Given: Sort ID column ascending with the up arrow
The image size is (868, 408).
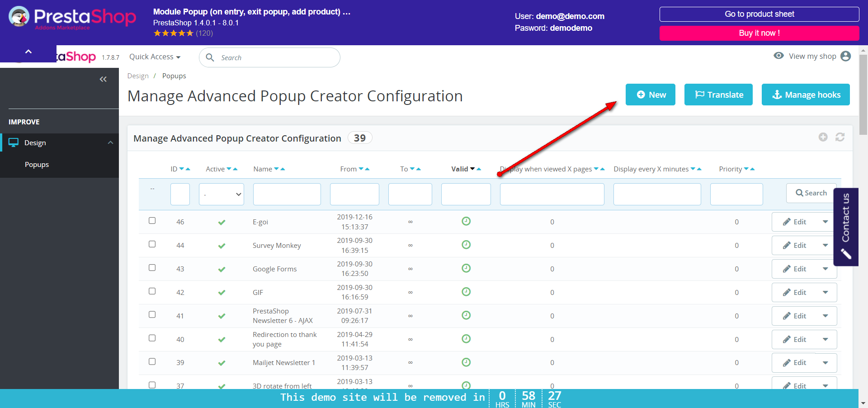Looking at the screenshot, I should click(188, 169).
